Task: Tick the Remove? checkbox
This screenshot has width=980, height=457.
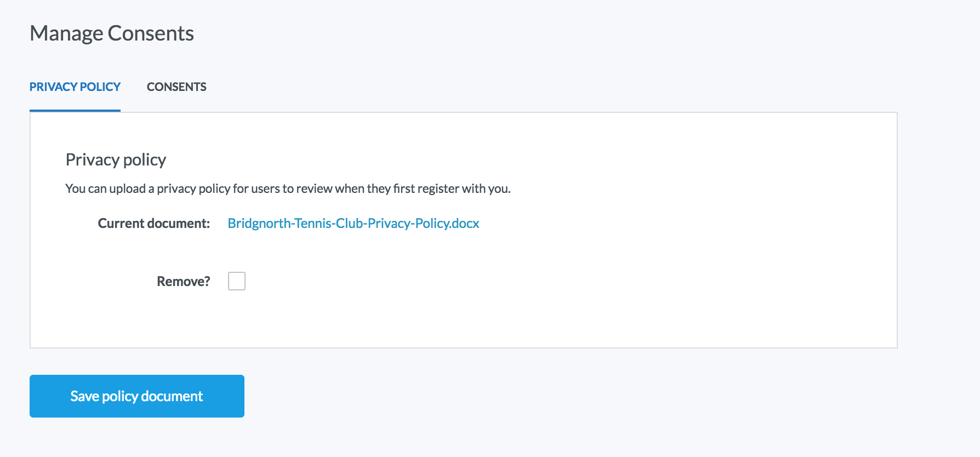Action: [237, 281]
